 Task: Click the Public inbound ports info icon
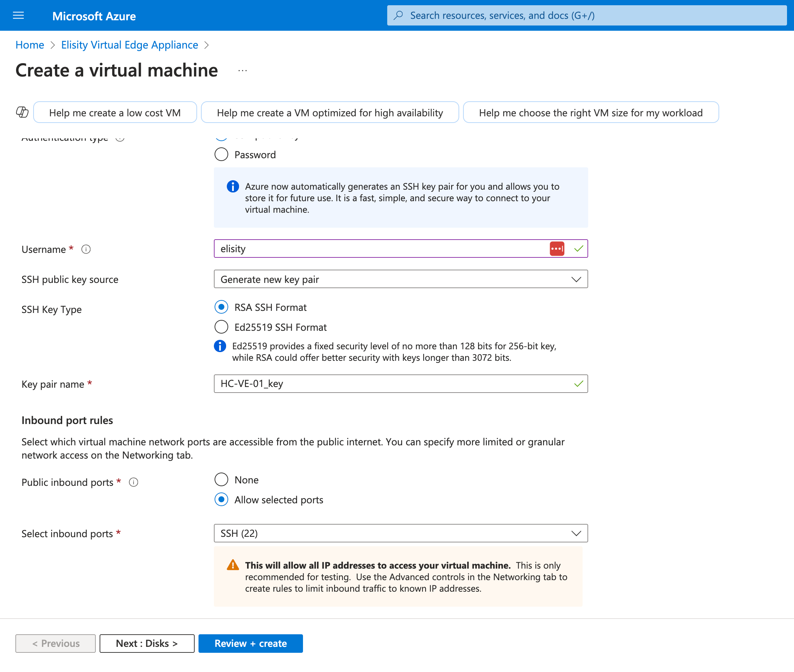pos(133,482)
